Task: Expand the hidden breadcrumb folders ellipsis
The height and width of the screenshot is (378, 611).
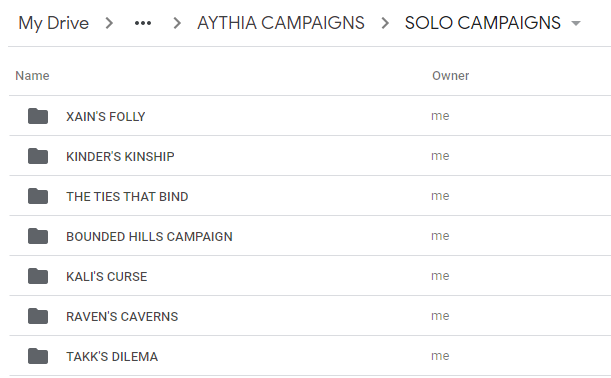Action: pyautogui.click(x=143, y=23)
